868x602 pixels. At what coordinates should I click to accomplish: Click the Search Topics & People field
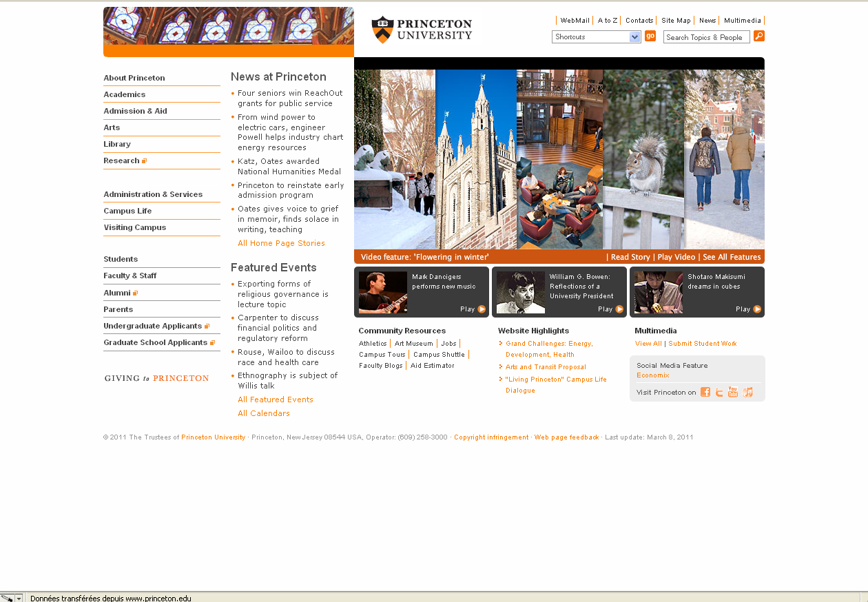707,37
